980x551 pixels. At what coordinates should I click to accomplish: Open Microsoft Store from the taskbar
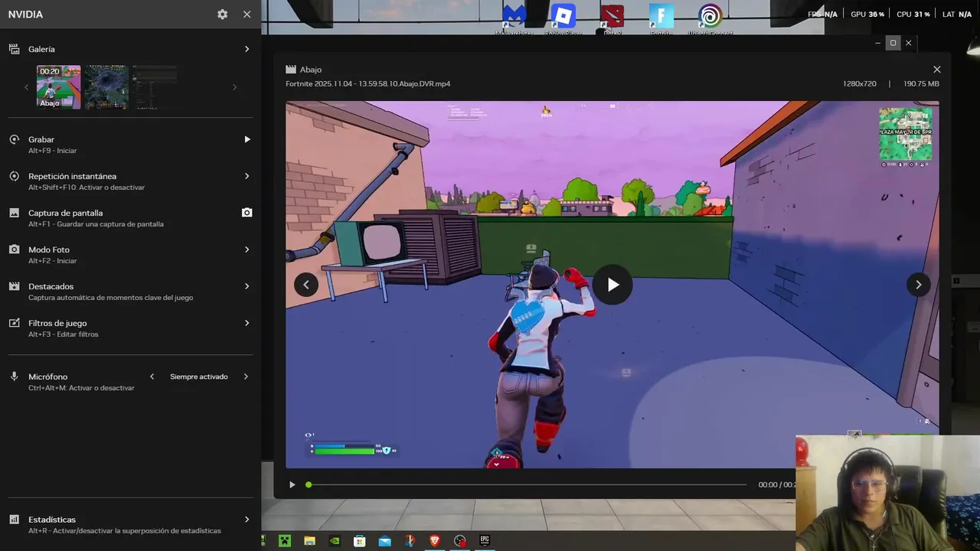coord(360,540)
